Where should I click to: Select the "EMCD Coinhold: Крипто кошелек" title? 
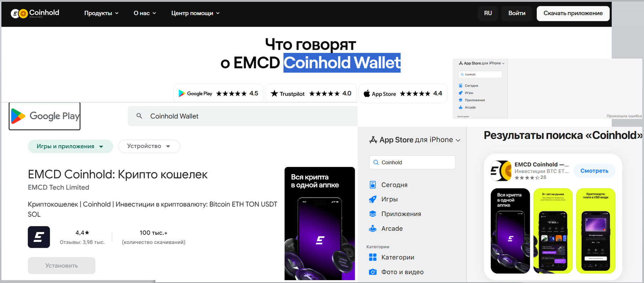118,174
